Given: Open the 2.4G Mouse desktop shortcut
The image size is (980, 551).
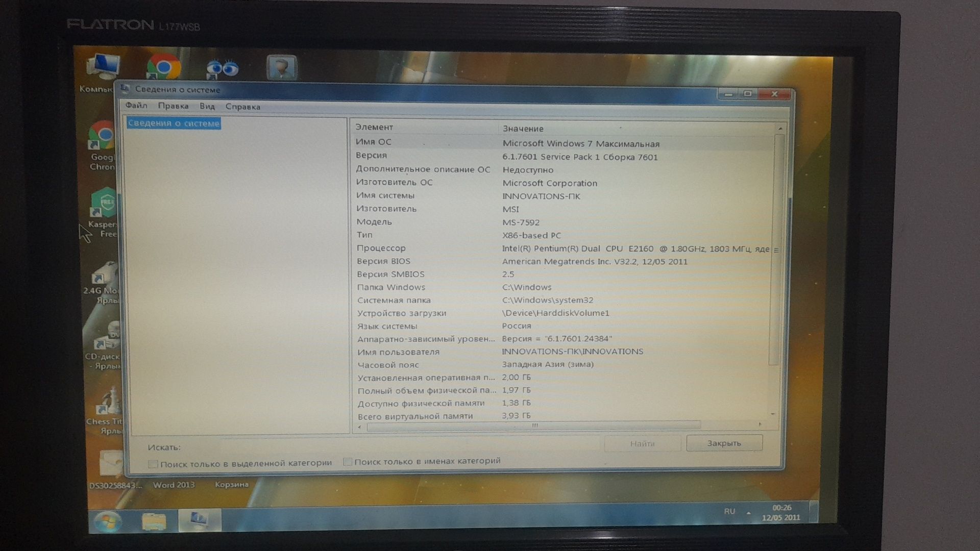Looking at the screenshot, I should pyautogui.click(x=104, y=283).
